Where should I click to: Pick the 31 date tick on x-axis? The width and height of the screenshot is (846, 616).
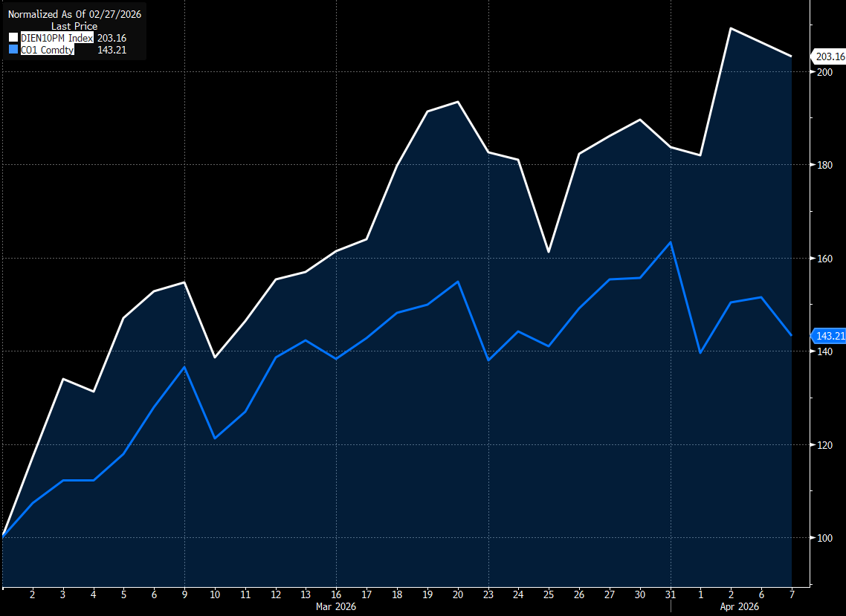pyautogui.click(x=671, y=594)
